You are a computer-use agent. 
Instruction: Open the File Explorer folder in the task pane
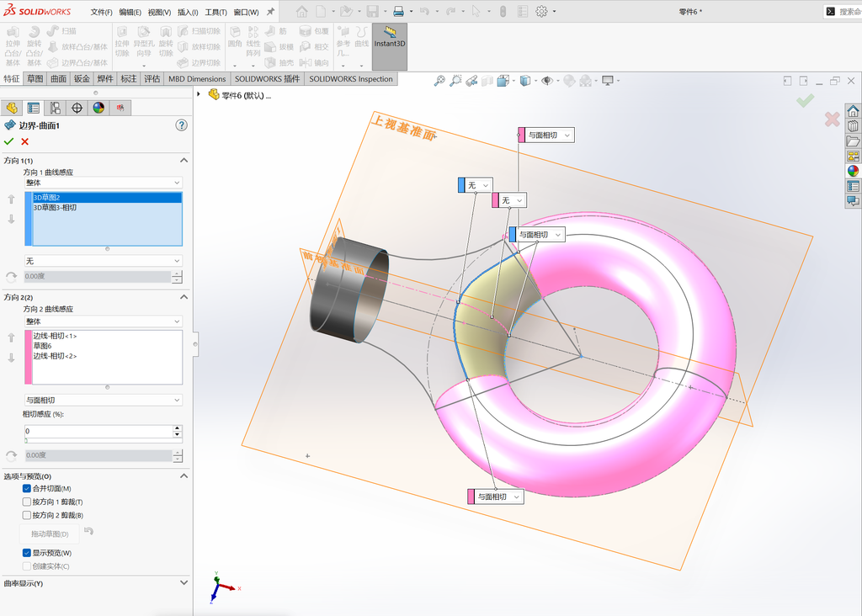point(853,141)
